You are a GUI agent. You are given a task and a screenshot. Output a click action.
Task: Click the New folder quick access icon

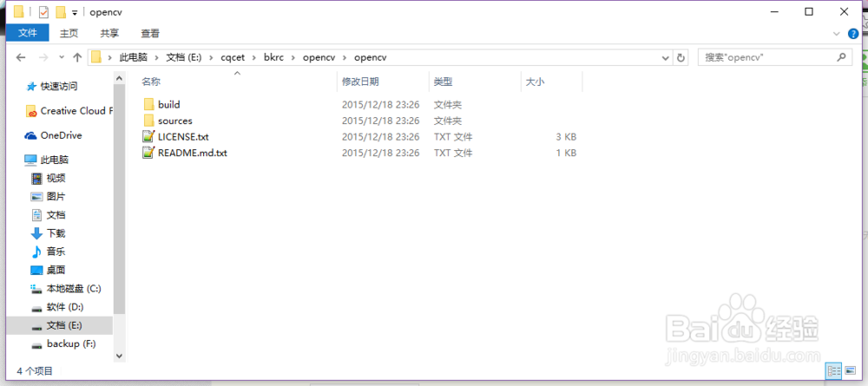coord(61,11)
